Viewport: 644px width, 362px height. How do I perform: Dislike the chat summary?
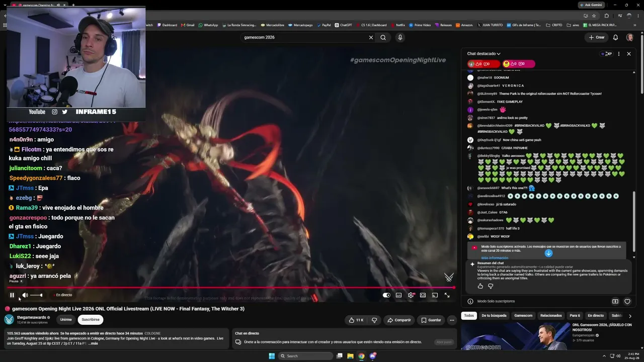pyautogui.click(x=491, y=286)
